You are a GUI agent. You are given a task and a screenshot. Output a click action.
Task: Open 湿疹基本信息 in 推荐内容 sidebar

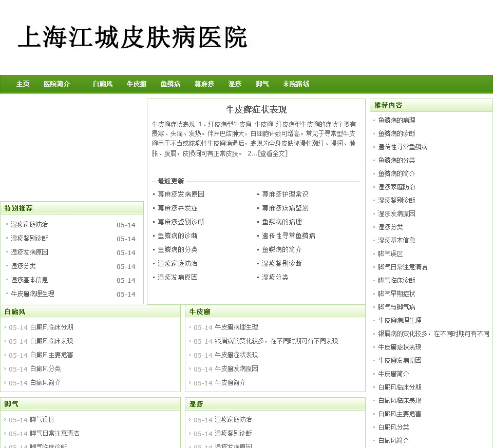pos(396,240)
